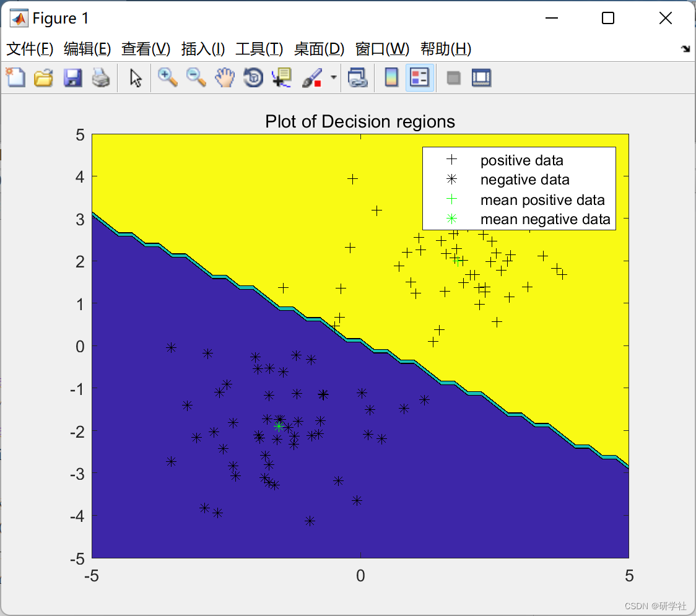Image resolution: width=696 pixels, height=616 pixels.
Task: Click the Hide Plot Tools icon
Action: [x=453, y=78]
